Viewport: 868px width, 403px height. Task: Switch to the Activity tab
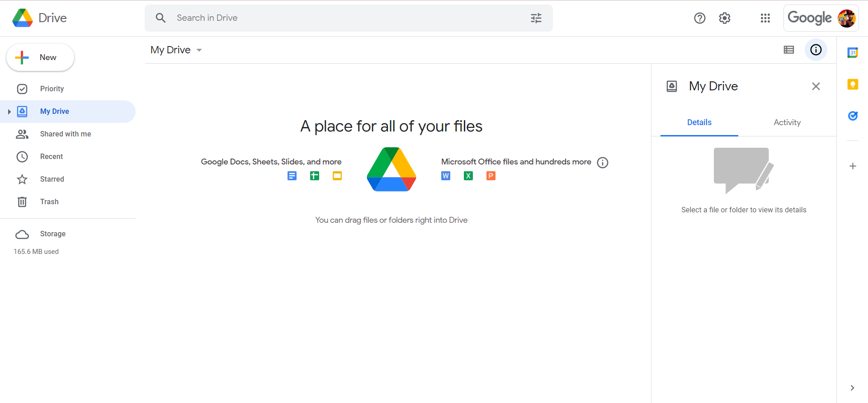pos(787,122)
